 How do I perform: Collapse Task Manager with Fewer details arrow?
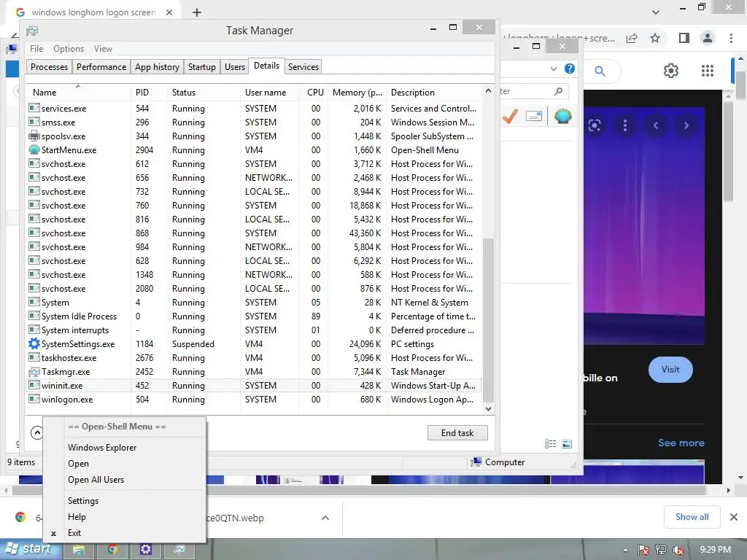(x=36, y=432)
